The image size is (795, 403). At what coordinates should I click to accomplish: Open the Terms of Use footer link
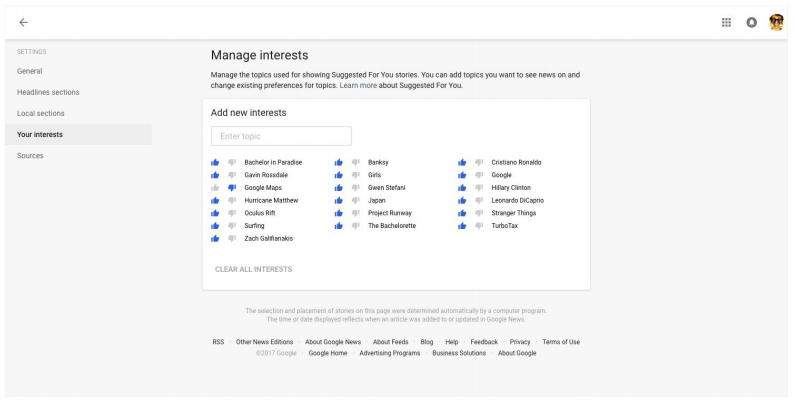(x=560, y=342)
